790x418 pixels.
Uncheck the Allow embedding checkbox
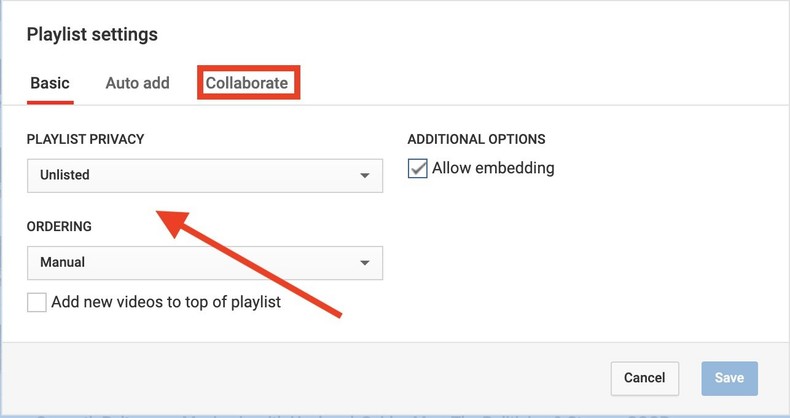click(418, 169)
